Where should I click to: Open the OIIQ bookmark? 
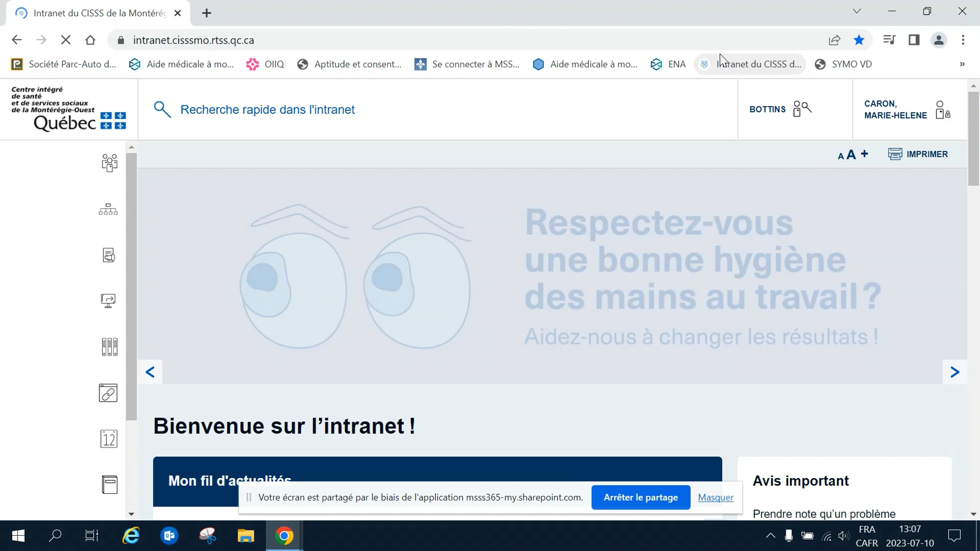coord(265,64)
